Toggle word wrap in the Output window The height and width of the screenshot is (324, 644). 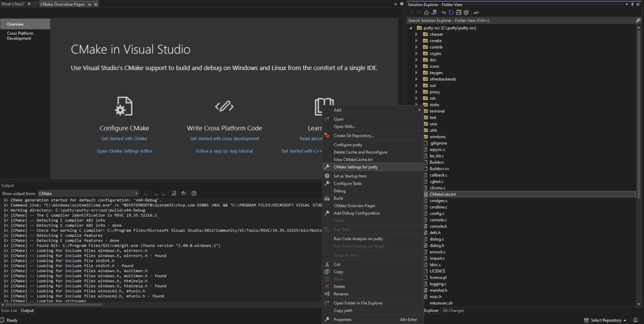tap(184, 193)
